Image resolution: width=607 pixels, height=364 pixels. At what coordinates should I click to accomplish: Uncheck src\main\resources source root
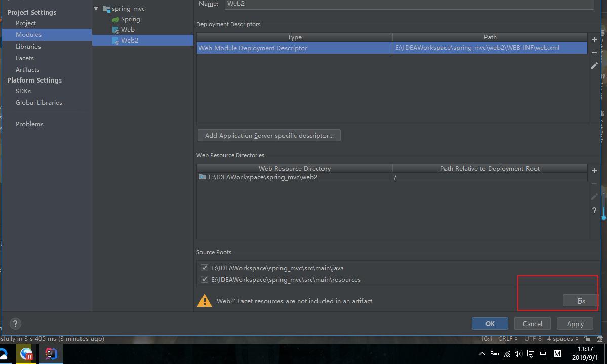pos(205,279)
